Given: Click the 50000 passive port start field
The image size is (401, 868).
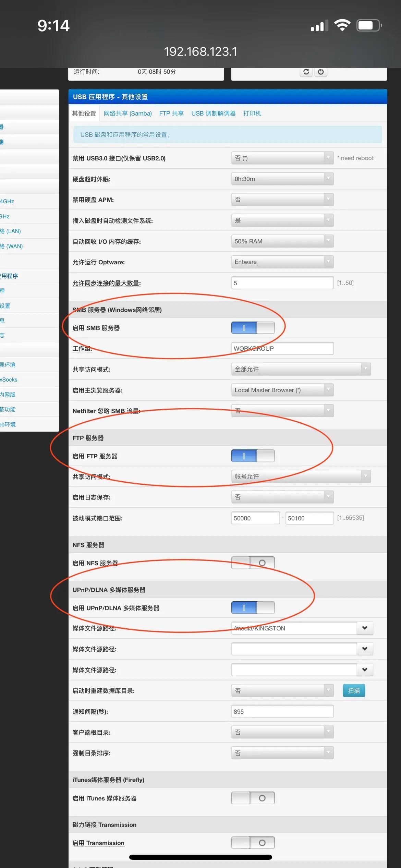Looking at the screenshot, I should [255, 518].
